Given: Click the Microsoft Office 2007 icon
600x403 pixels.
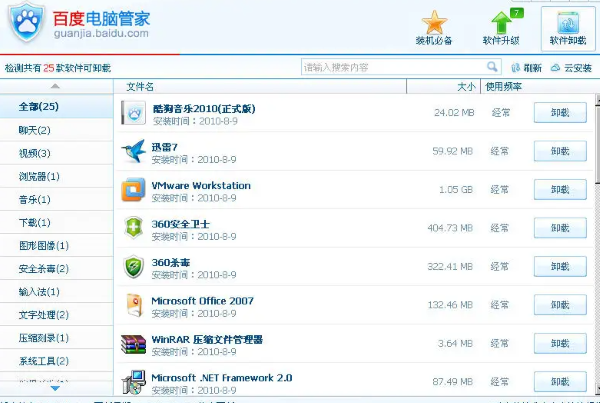Looking at the screenshot, I should click(x=134, y=305).
